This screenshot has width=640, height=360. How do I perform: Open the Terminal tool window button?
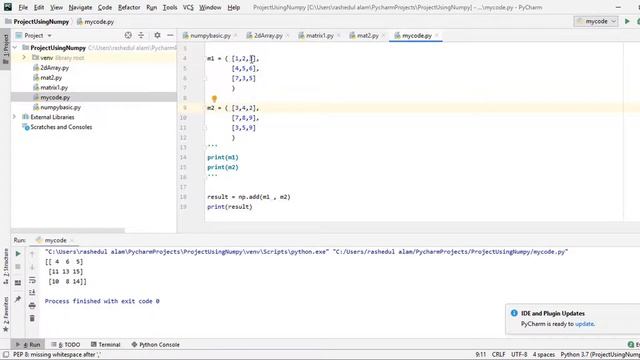[106, 344]
